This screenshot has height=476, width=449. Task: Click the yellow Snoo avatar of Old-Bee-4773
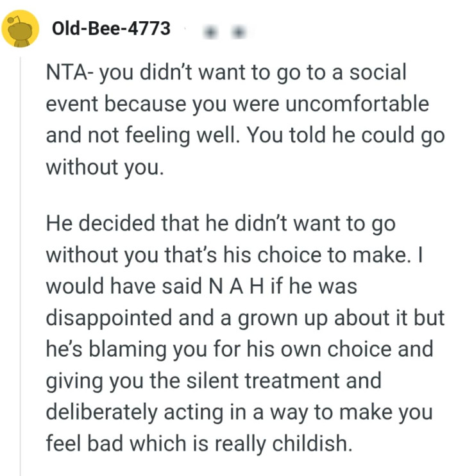coord(21,29)
